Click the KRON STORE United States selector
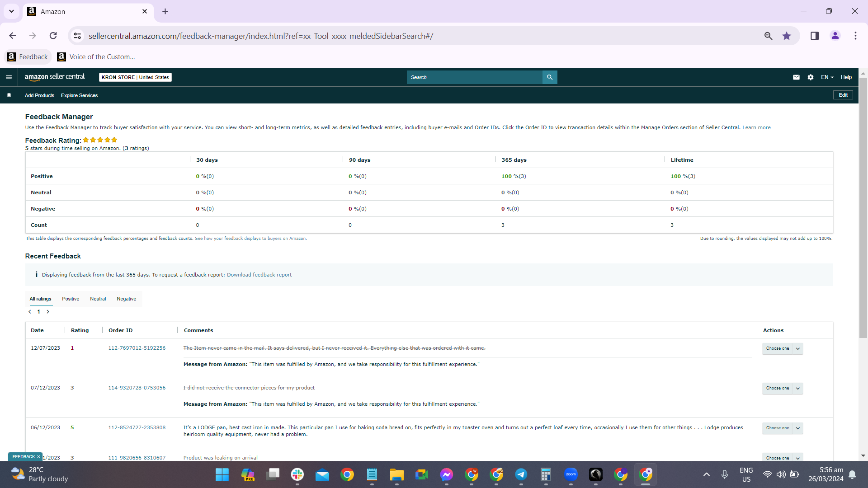The image size is (868, 488). click(135, 77)
